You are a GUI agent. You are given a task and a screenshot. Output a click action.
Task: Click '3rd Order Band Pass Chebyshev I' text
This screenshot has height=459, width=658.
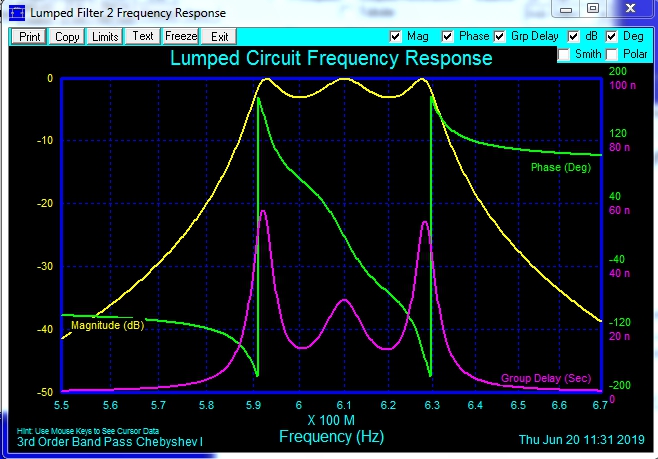click(x=110, y=442)
